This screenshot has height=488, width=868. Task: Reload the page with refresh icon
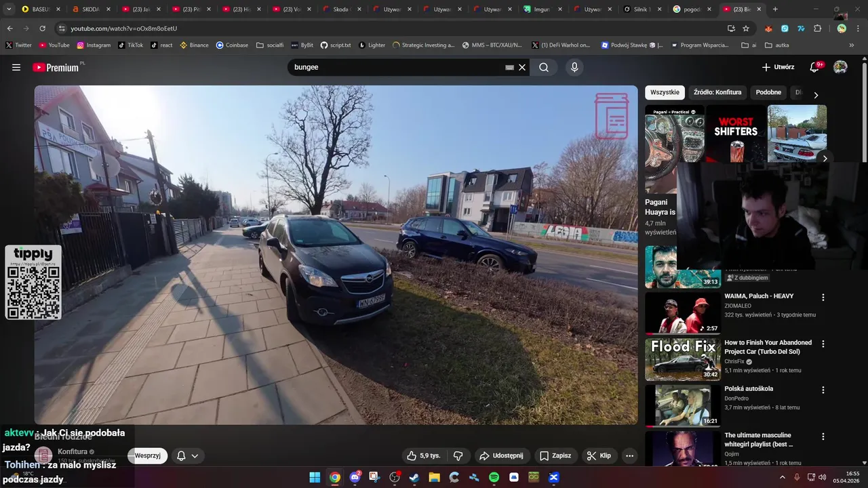click(x=42, y=28)
